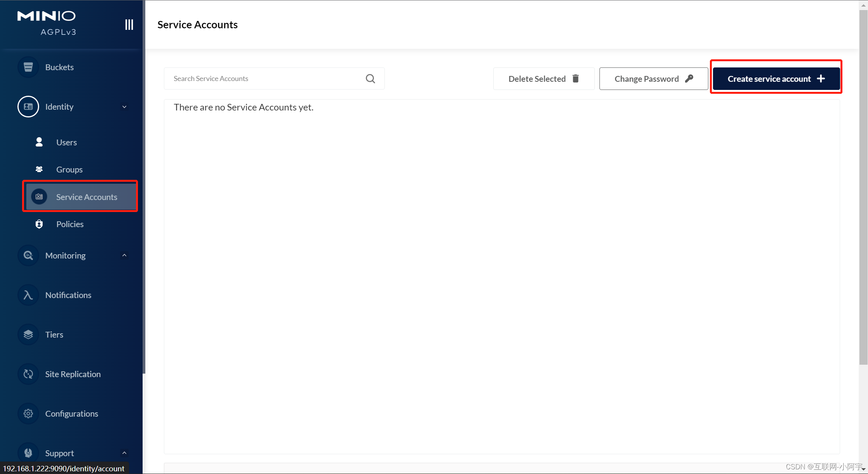This screenshot has height=474, width=868.
Task: Expand the Support menu chevron
Action: point(124,453)
